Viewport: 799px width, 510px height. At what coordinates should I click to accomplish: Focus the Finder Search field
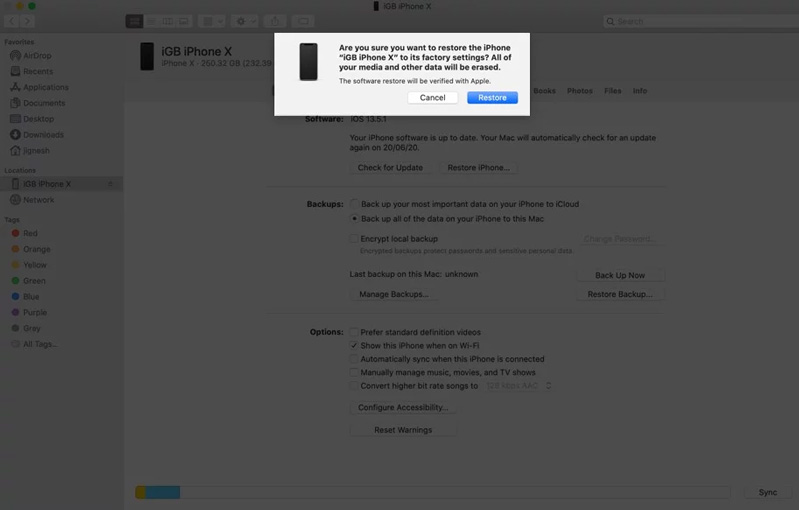tap(701, 21)
